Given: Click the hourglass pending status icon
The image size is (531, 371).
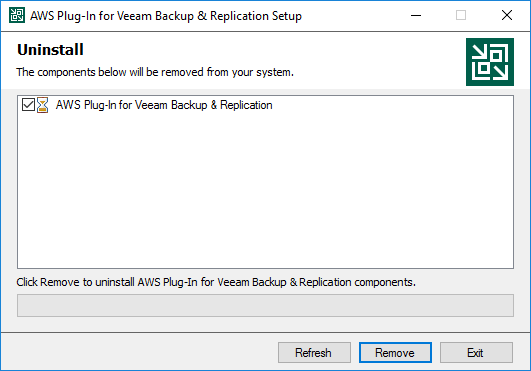Looking at the screenshot, I should [42, 105].
